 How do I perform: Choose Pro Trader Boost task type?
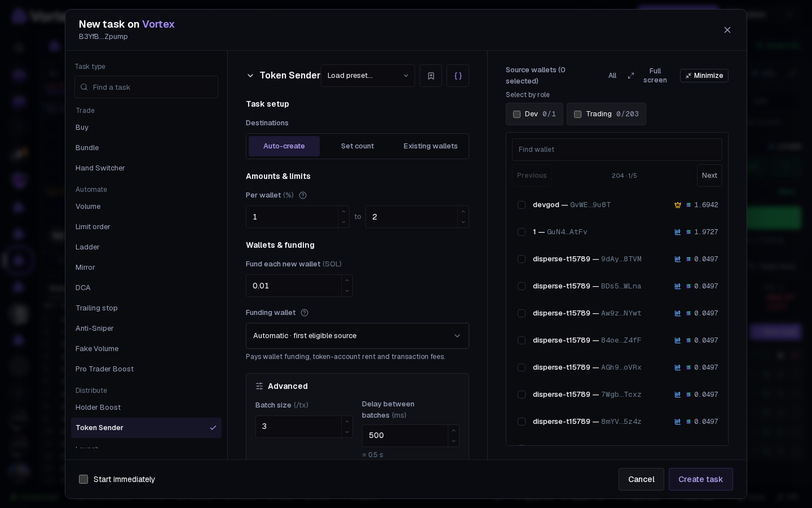(146, 369)
